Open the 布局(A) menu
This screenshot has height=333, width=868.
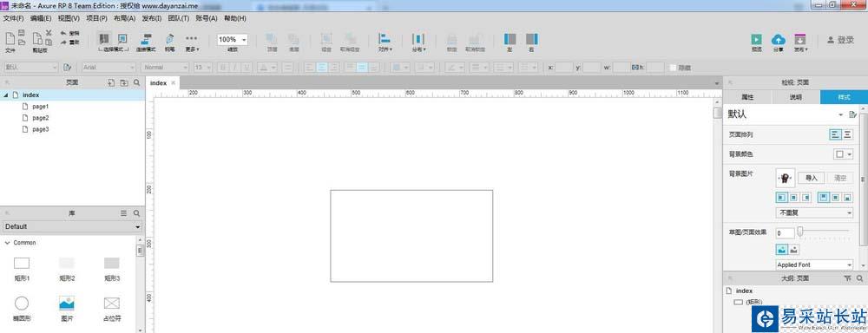click(x=124, y=18)
